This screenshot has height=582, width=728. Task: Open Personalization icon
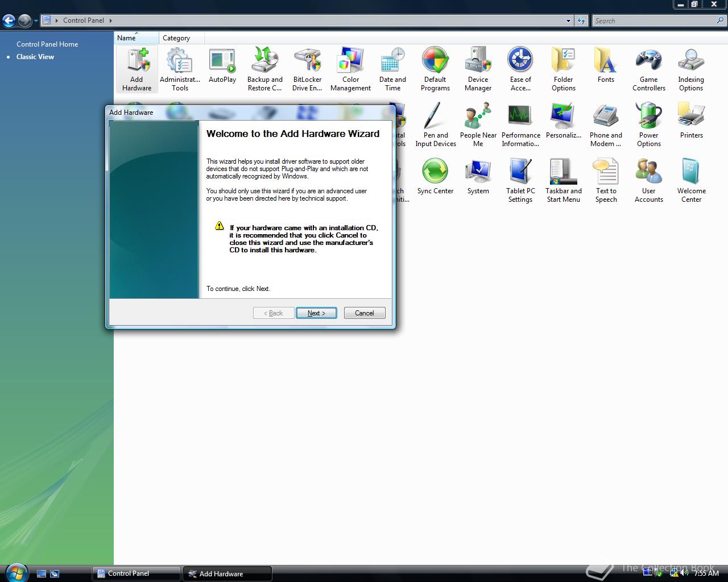click(x=564, y=120)
